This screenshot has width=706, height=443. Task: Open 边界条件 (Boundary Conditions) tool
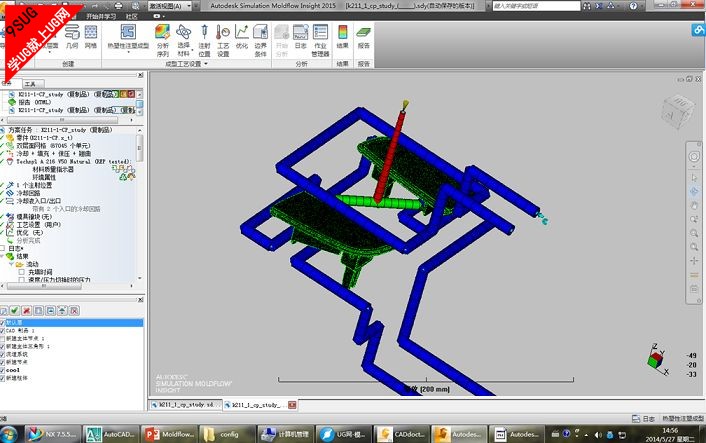tap(261, 40)
